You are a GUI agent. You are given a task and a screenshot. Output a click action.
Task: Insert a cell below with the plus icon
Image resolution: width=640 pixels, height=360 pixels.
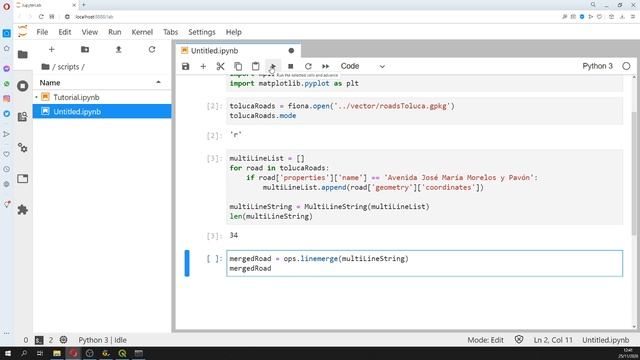click(x=203, y=66)
